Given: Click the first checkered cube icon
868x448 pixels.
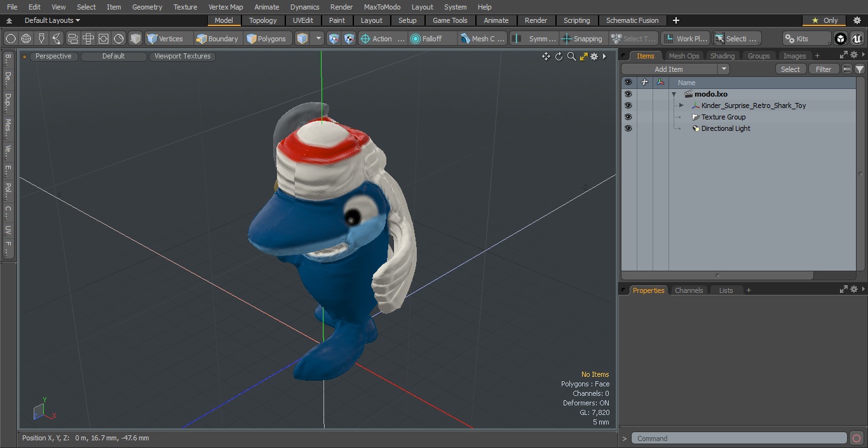Looking at the screenshot, I should tap(334, 39).
